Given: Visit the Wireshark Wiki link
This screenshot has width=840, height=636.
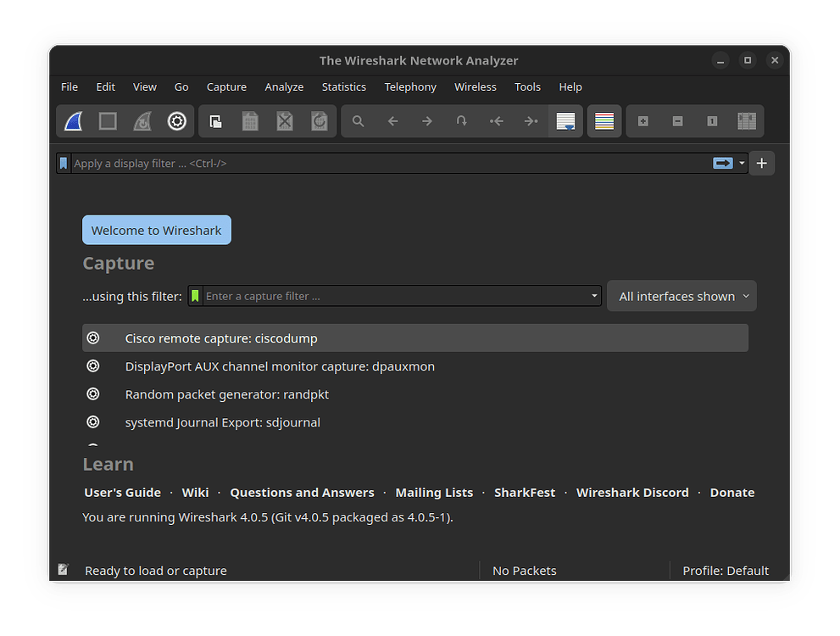Looking at the screenshot, I should [x=196, y=492].
